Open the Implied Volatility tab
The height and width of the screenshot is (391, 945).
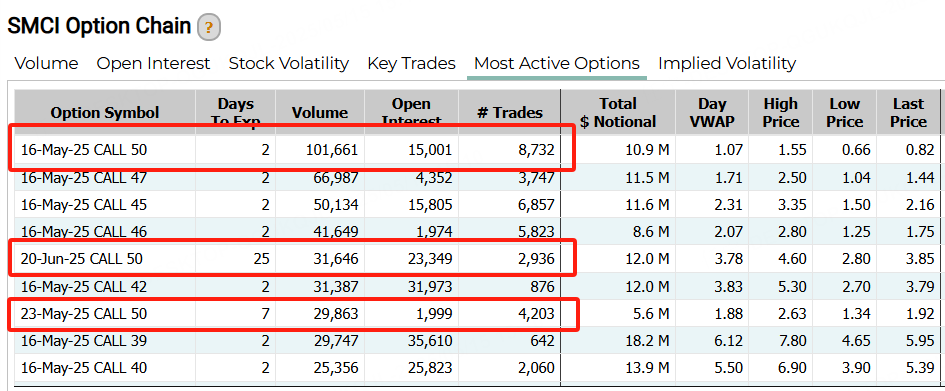tap(727, 63)
